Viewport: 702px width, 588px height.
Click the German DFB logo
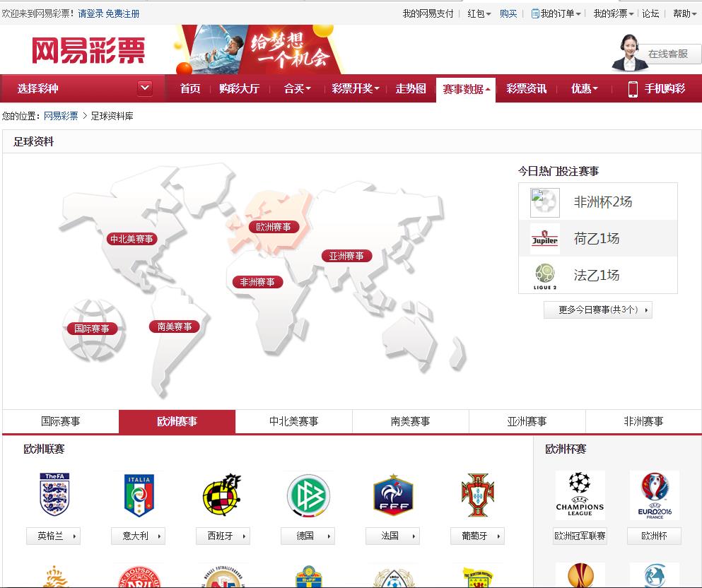click(x=308, y=496)
